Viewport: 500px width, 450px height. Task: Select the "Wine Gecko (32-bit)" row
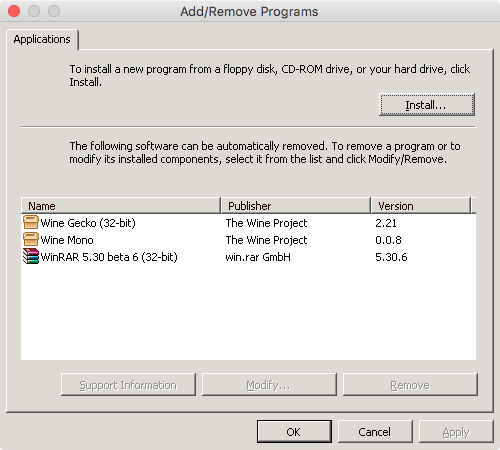pos(248,223)
